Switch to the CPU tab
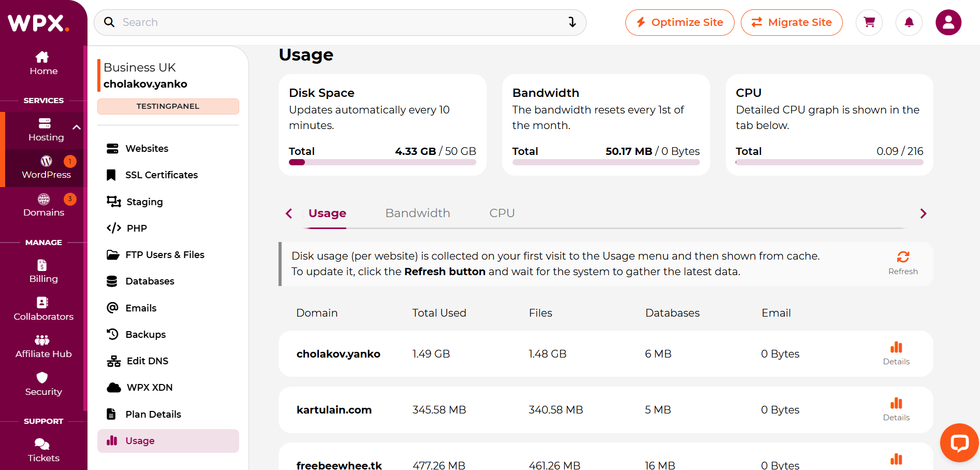980x470 pixels. point(502,213)
